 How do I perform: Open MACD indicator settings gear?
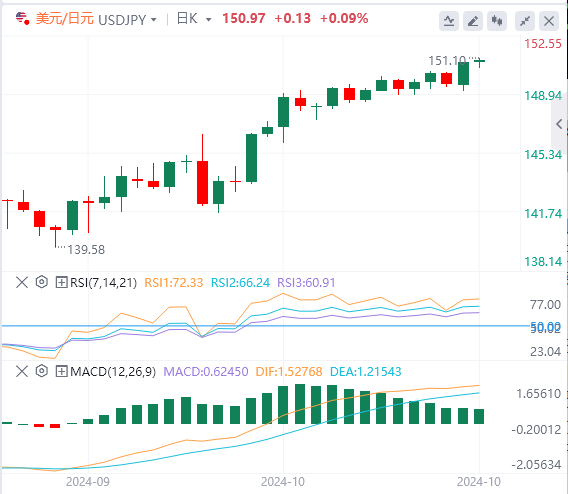tap(42, 371)
